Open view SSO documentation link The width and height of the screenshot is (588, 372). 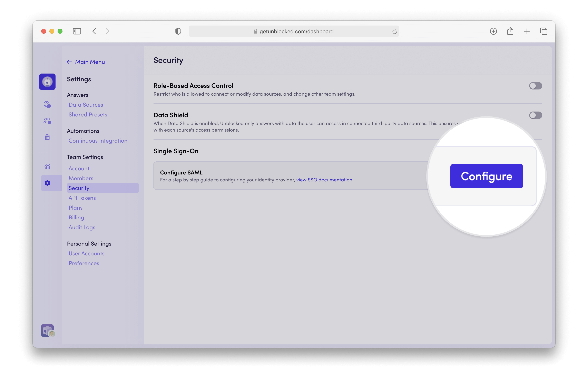pyautogui.click(x=324, y=180)
